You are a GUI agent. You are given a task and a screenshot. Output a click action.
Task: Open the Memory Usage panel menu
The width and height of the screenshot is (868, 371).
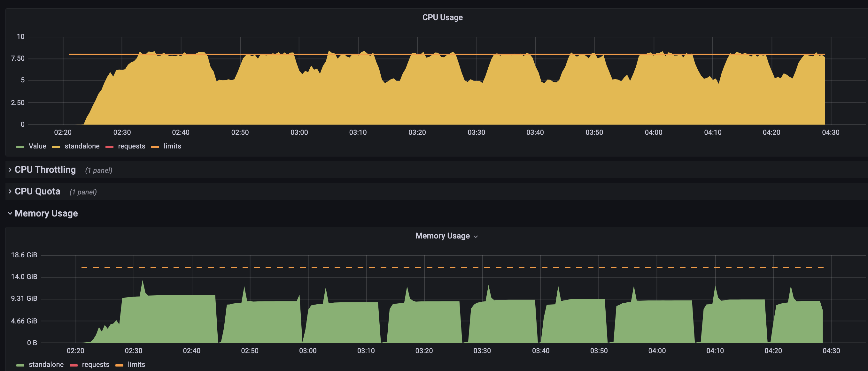coord(476,236)
